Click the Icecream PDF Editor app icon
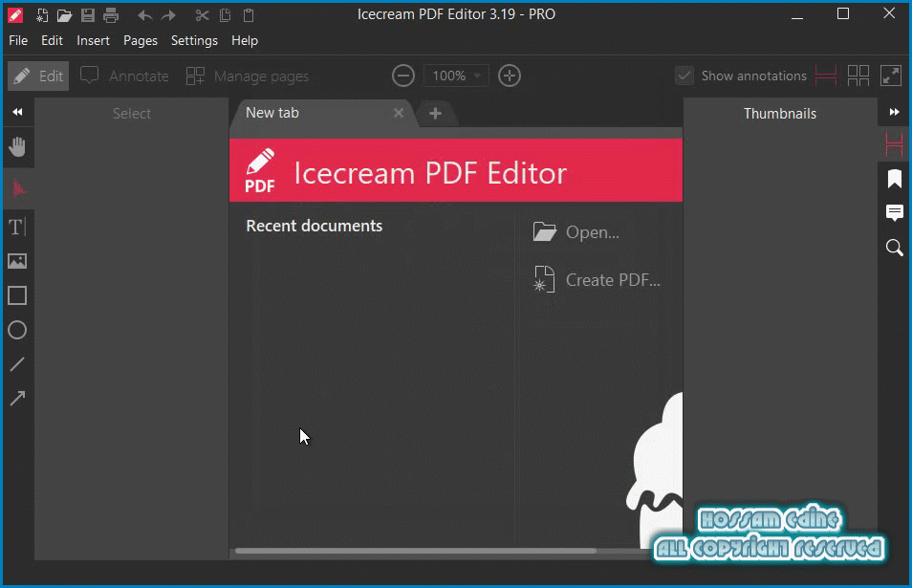 [x=15, y=15]
